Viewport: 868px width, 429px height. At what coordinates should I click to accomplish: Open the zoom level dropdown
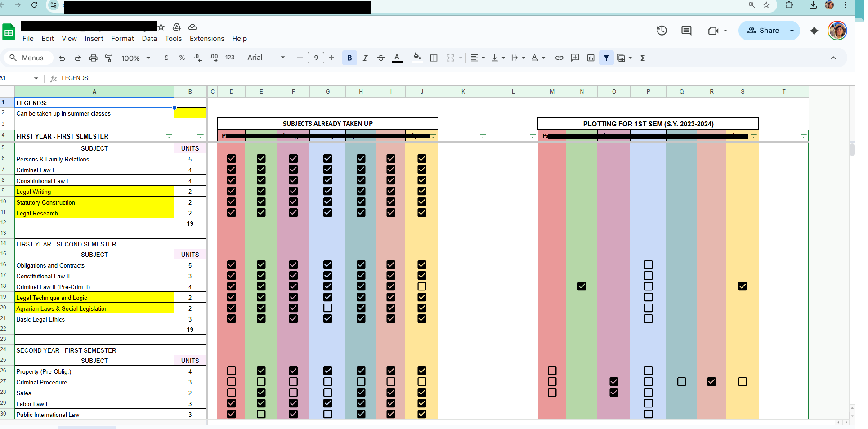point(136,58)
